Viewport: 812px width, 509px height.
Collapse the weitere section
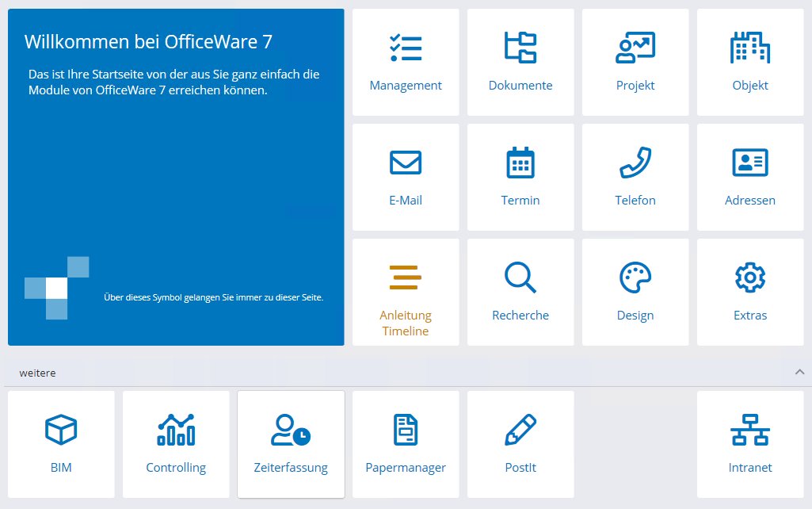(x=799, y=371)
